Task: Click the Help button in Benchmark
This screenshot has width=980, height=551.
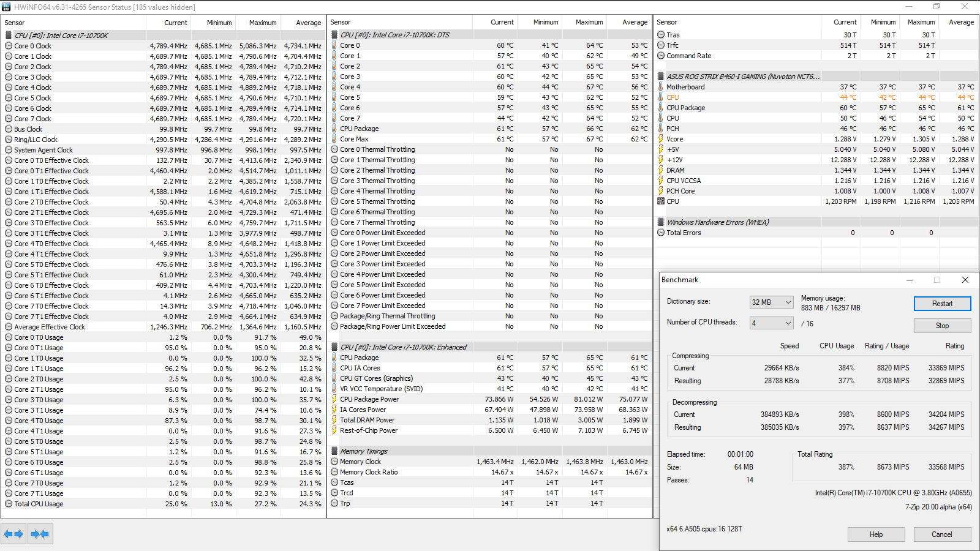Action: [876, 534]
